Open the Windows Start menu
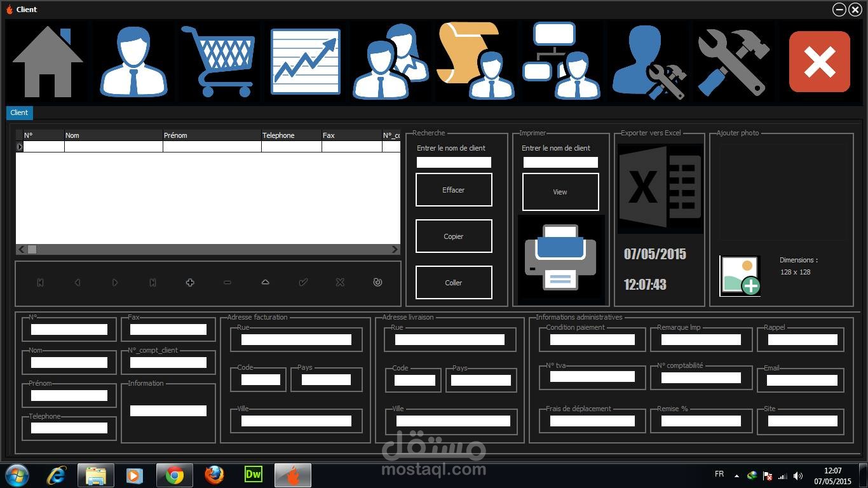This screenshot has width=868, height=488. (17, 475)
